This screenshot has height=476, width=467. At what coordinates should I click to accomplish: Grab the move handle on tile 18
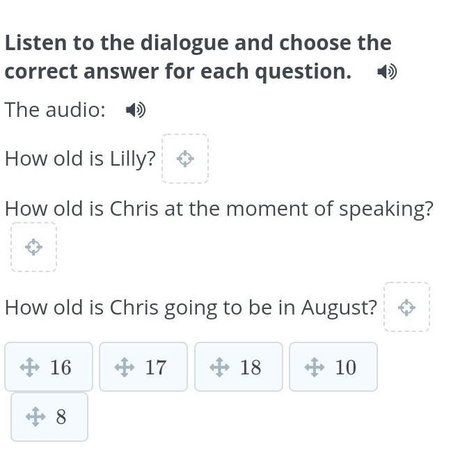219,367
